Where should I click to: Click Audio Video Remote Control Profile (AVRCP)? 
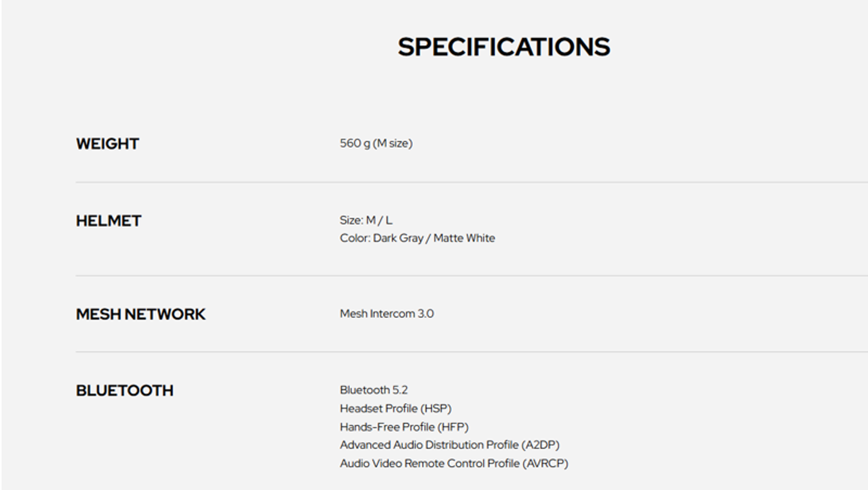point(454,464)
